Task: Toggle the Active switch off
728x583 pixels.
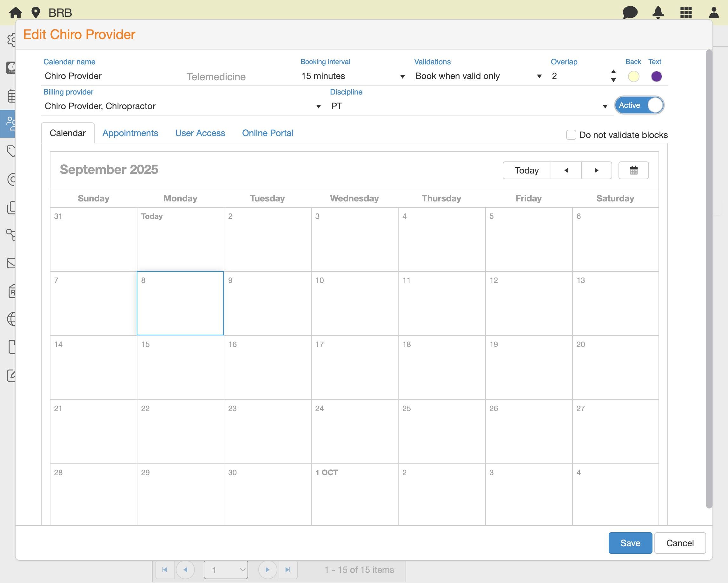Action: [x=639, y=105]
